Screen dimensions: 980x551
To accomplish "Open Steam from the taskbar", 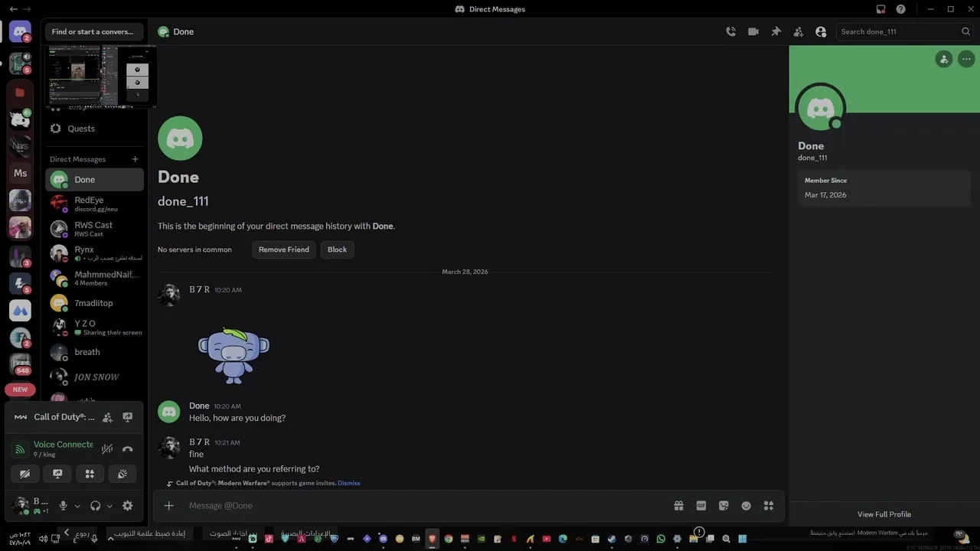I will 612,539.
